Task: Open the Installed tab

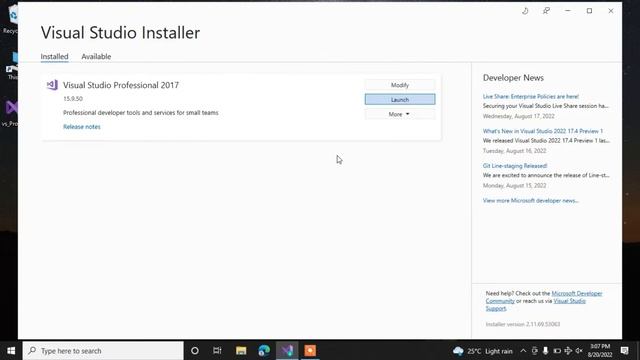Action: [54, 57]
